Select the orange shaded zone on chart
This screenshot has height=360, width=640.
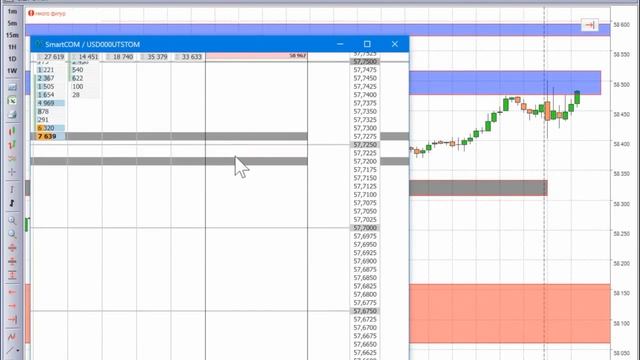pos(509,313)
